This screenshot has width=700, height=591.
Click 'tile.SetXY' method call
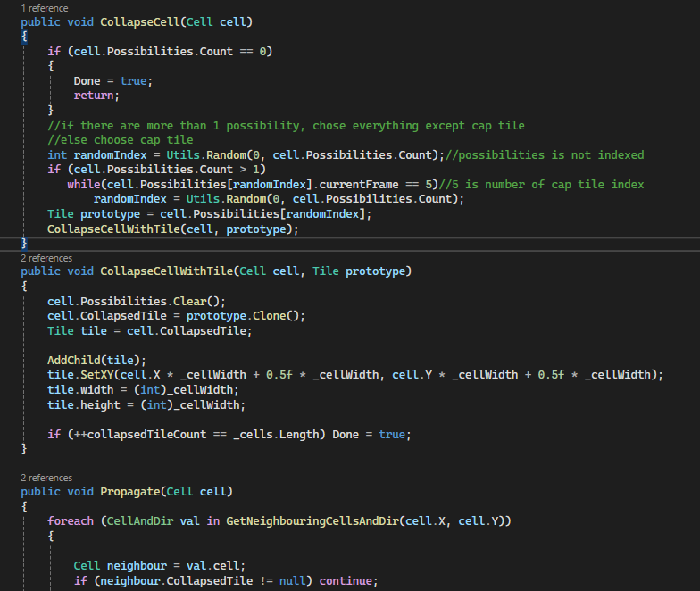coord(80,375)
